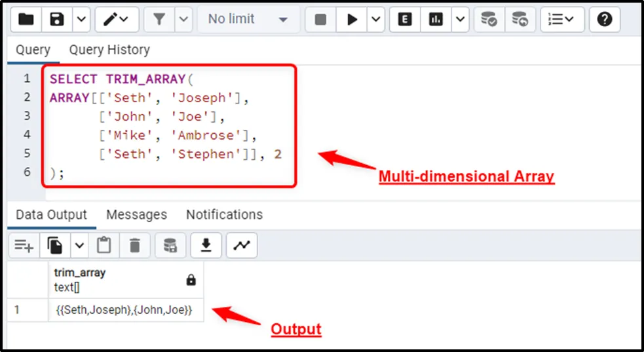Screen dimensions: 644x352
Task: Expand the Save options dropdown arrow
Action: tap(81, 20)
